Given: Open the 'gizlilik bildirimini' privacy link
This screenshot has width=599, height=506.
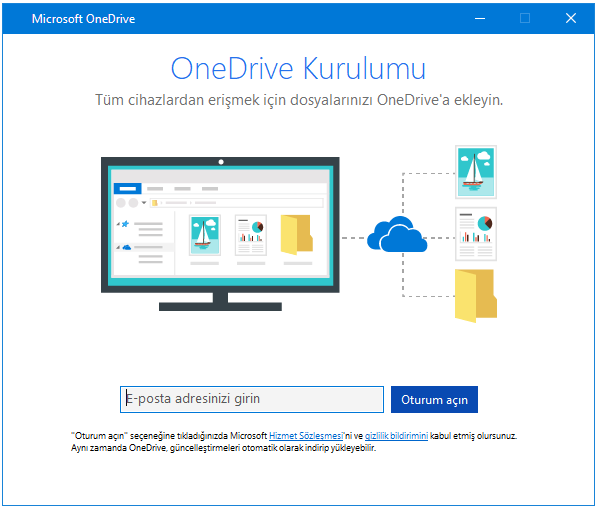Looking at the screenshot, I should 396,436.
